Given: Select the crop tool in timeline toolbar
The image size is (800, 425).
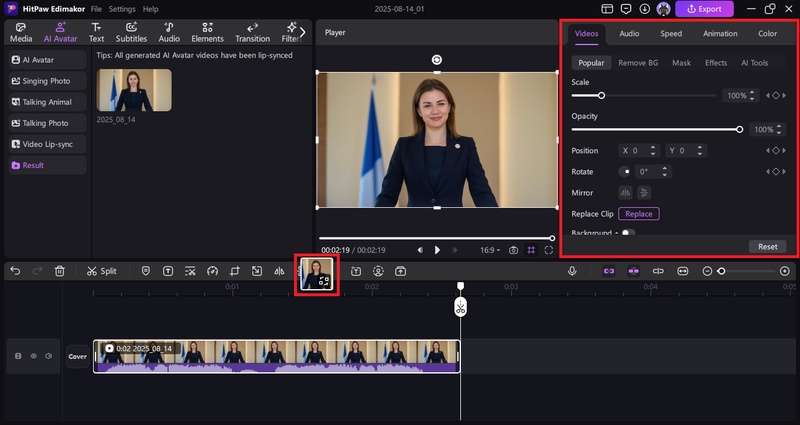Looking at the screenshot, I should tap(235, 271).
